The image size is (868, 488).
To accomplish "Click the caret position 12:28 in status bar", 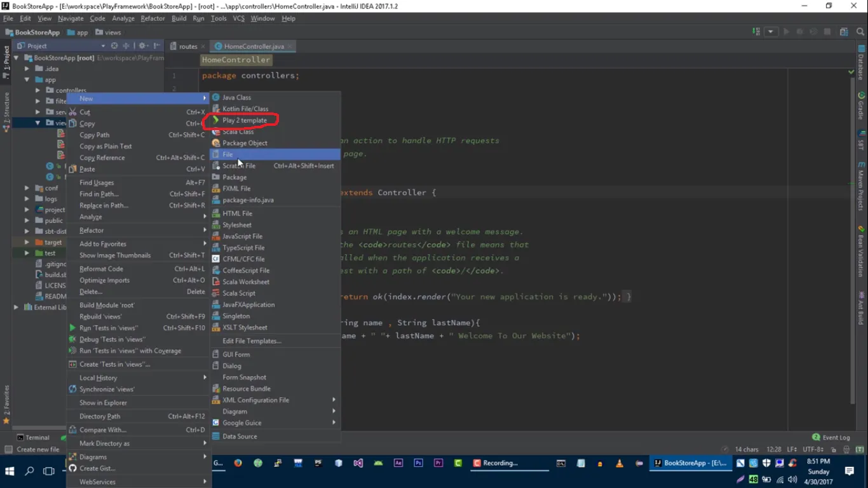I will pos(773,449).
